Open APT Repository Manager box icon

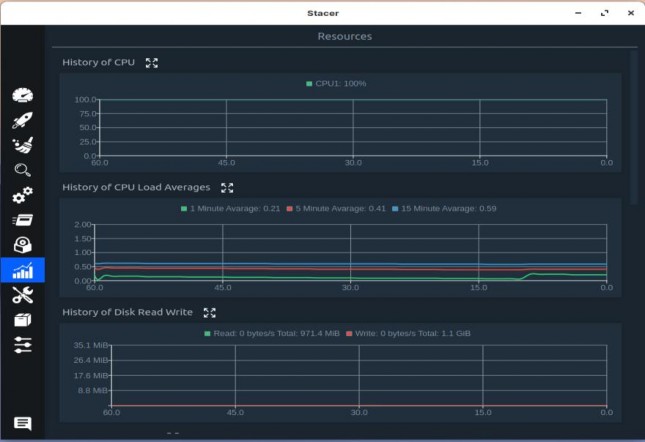(23, 320)
